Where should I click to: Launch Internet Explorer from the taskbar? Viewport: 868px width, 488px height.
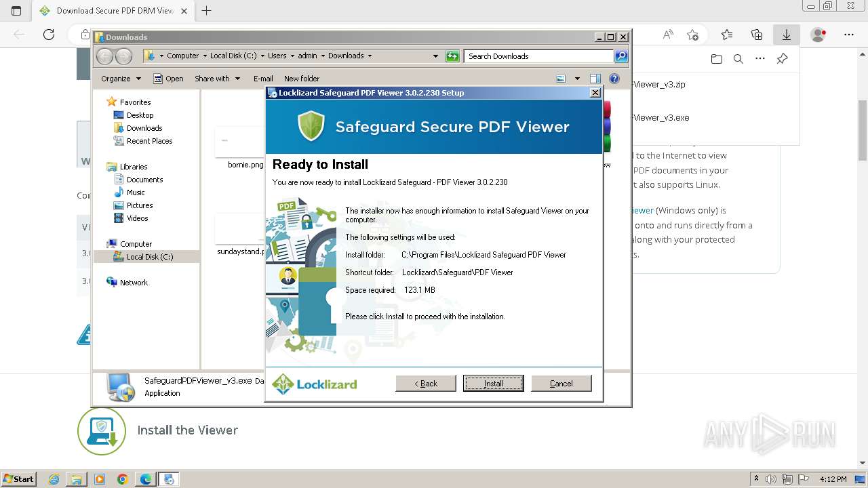coord(54,479)
